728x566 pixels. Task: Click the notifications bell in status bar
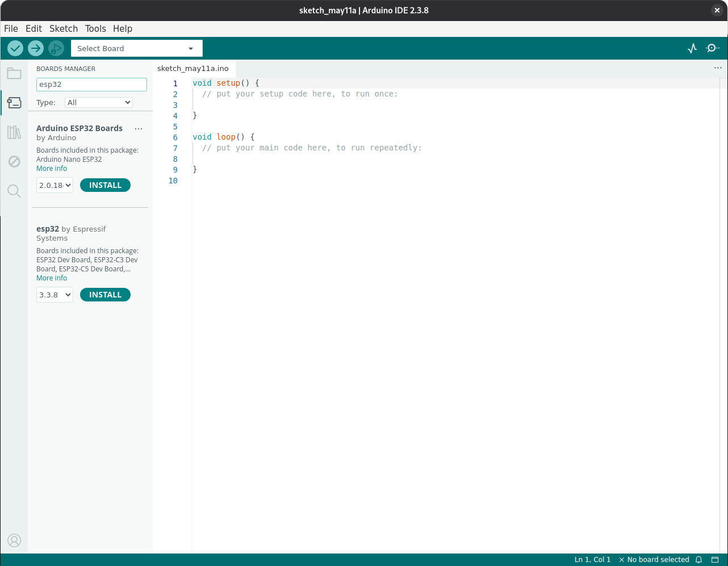(699, 560)
